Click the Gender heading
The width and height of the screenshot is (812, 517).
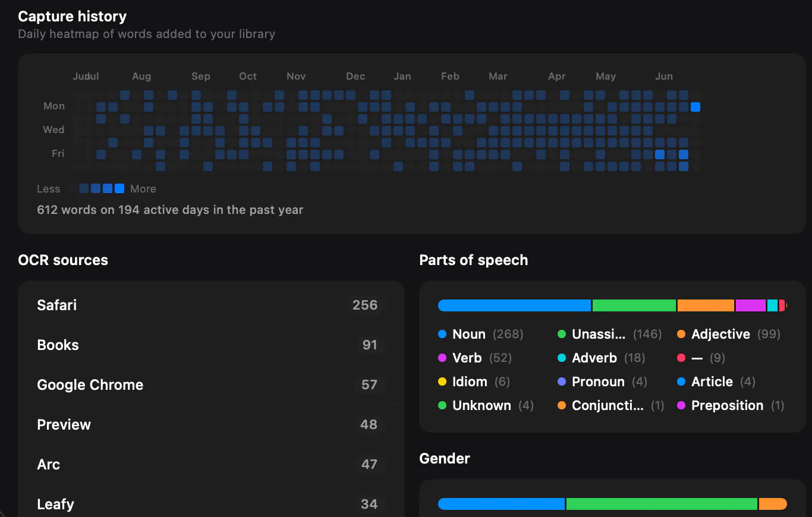click(445, 459)
